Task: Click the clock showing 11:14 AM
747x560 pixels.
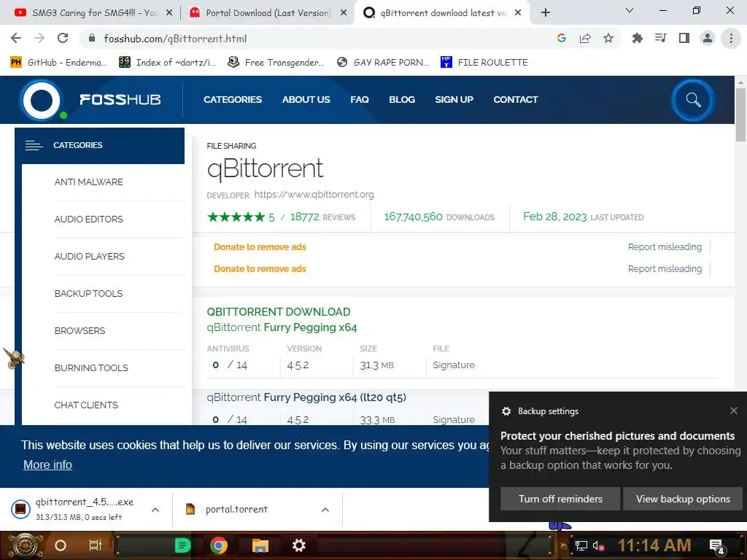Action: point(654,545)
